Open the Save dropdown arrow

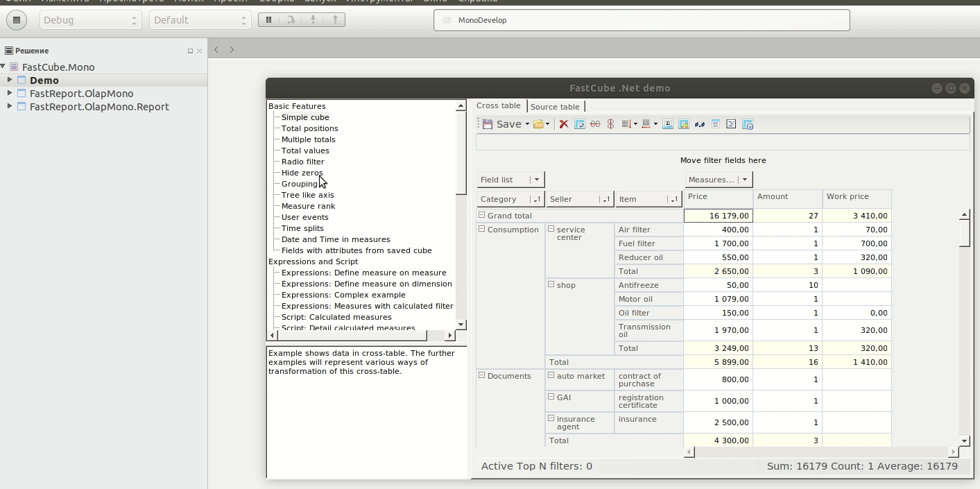pyautogui.click(x=527, y=124)
